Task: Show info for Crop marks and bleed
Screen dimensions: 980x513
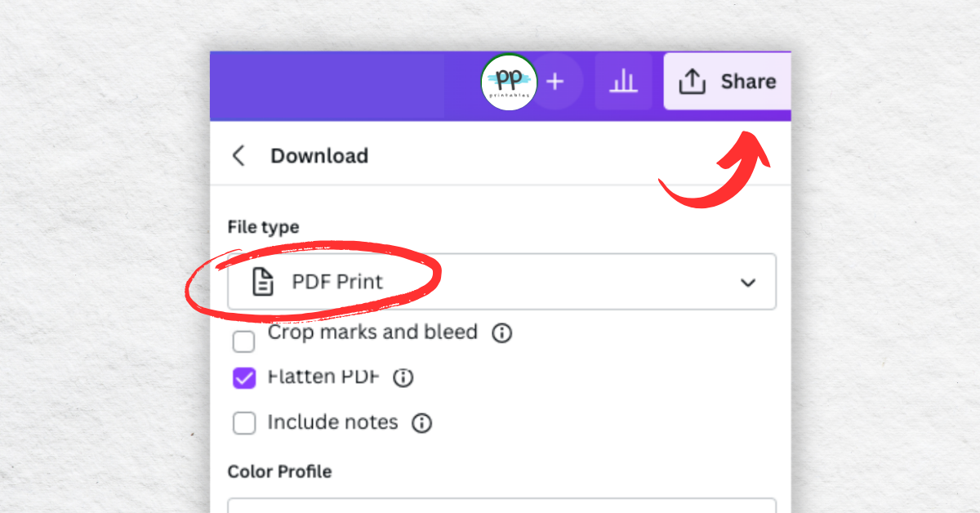Action: [502, 333]
